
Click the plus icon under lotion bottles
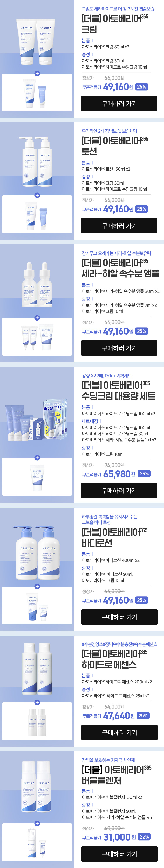point(37,196)
